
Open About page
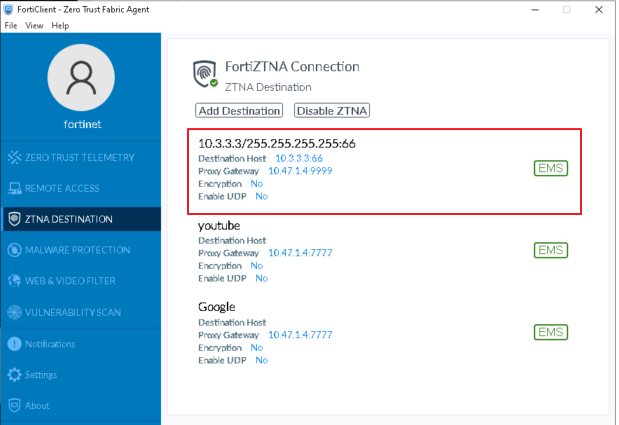81,405
